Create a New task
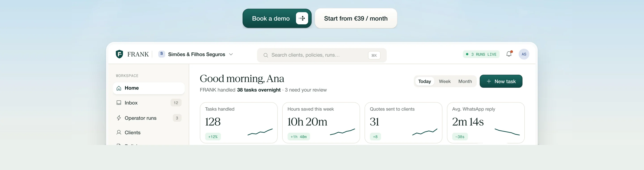644x170 pixels. (x=501, y=81)
